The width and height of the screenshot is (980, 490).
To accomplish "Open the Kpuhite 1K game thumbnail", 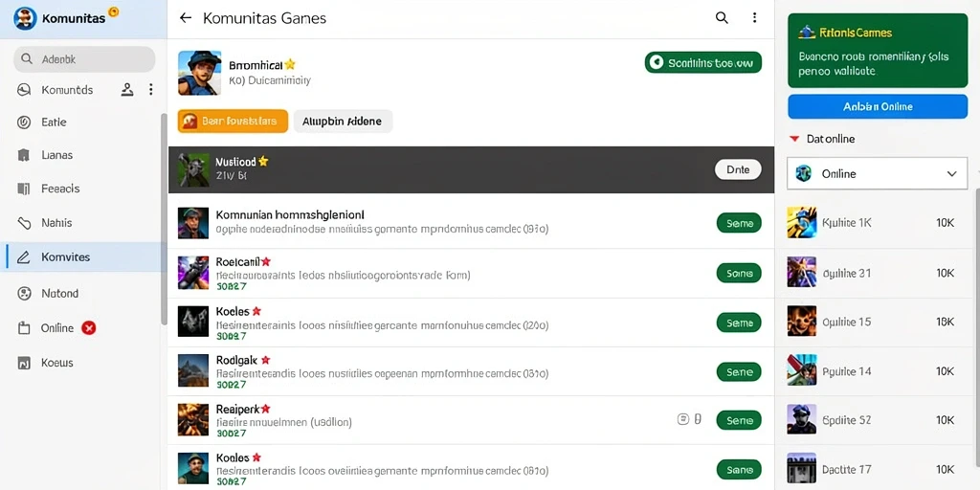I will pyautogui.click(x=801, y=222).
